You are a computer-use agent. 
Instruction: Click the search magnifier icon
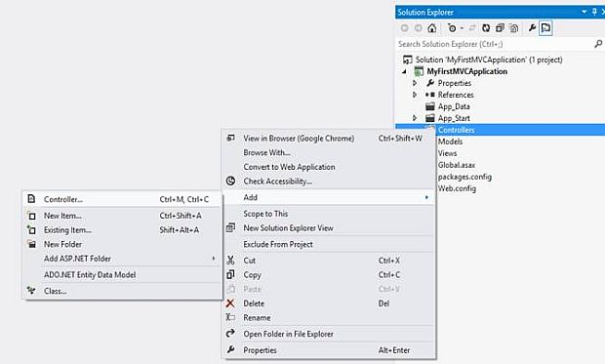pos(598,44)
